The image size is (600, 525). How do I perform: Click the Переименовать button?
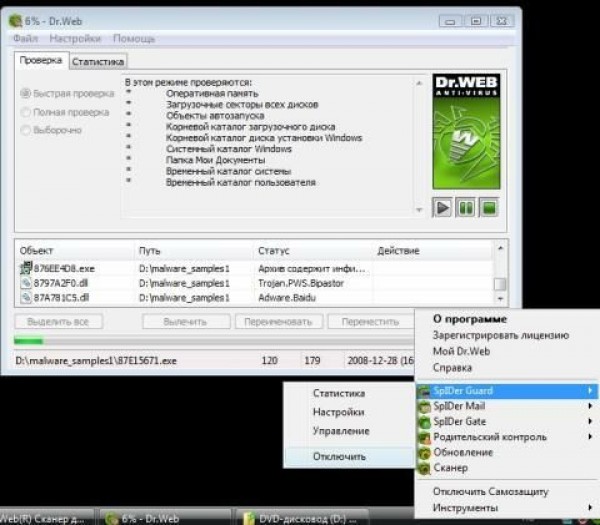[279, 322]
